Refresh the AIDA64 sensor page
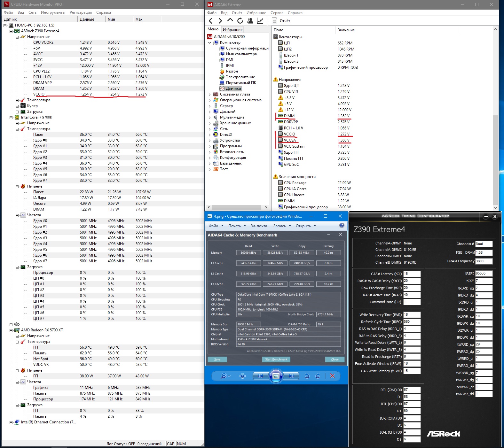 point(240,21)
